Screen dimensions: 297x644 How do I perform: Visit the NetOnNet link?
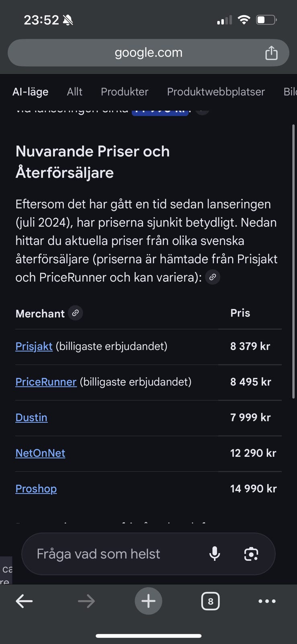pyautogui.click(x=40, y=453)
